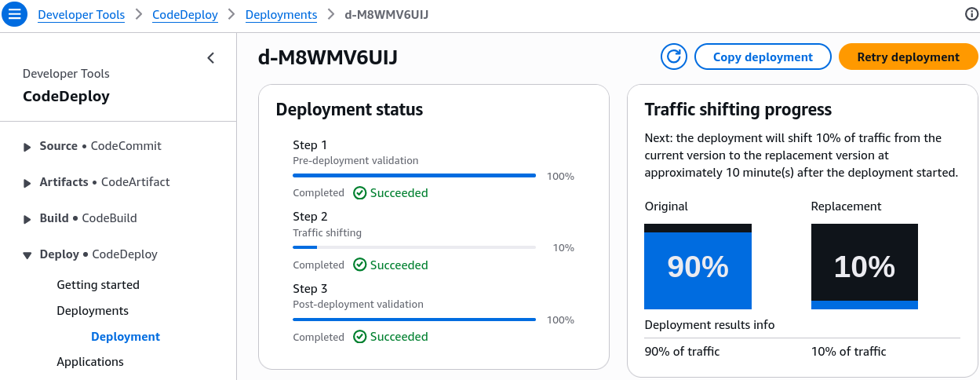Click Step 1 Succeeded check icon
Screen dimensions: 980x380
(360, 192)
